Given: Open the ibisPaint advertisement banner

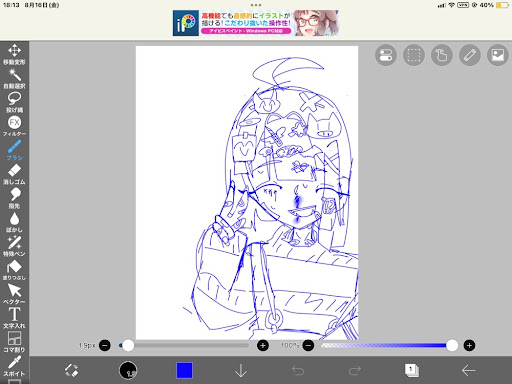Looking at the screenshot, I should click(256, 23).
